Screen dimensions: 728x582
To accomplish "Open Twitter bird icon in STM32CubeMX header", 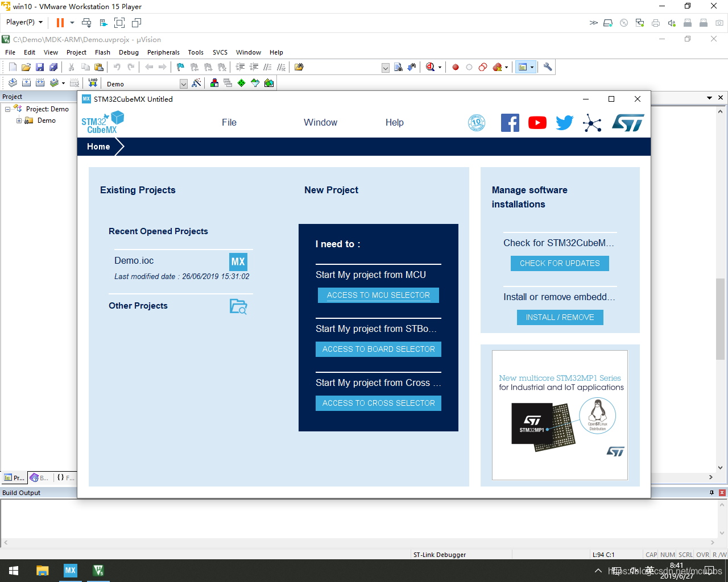I will pos(565,123).
